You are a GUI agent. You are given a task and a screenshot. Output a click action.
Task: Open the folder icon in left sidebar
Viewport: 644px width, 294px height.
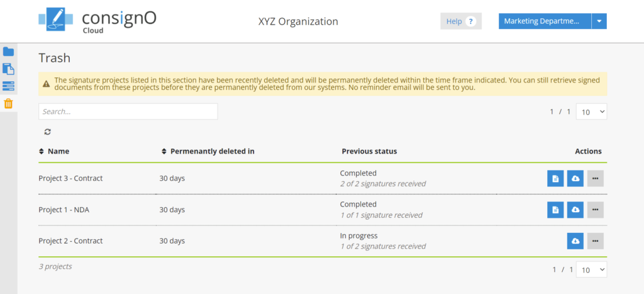[x=8, y=52]
